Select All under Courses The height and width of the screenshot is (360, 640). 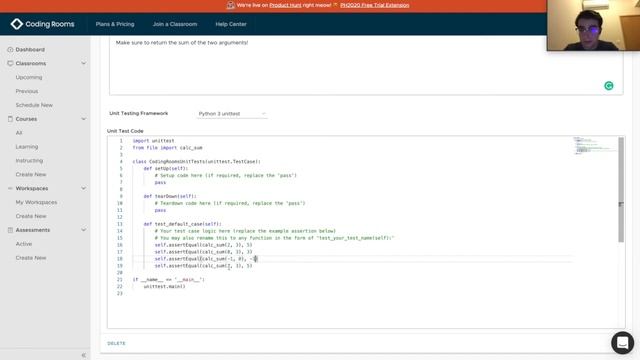tap(19, 133)
